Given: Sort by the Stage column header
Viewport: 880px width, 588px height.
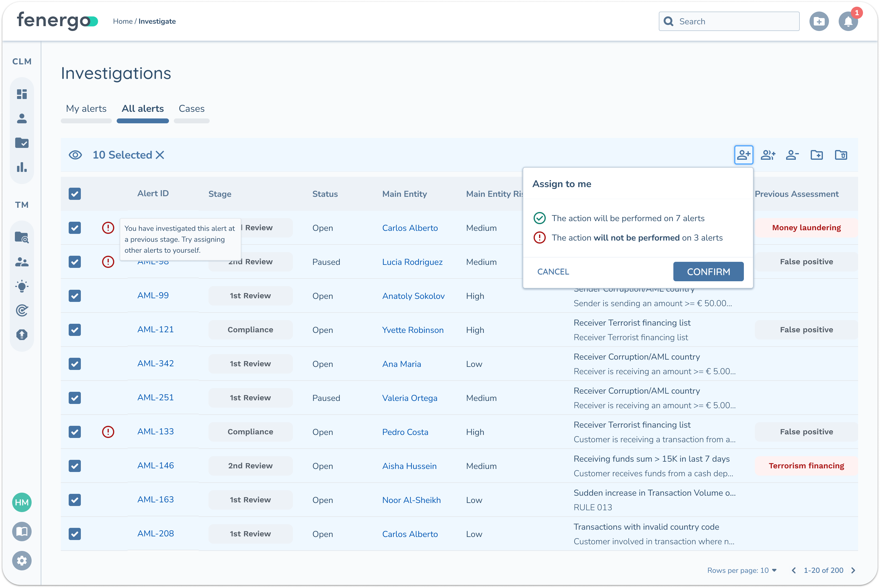Looking at the screenshot, I should (x=220, y=194).
